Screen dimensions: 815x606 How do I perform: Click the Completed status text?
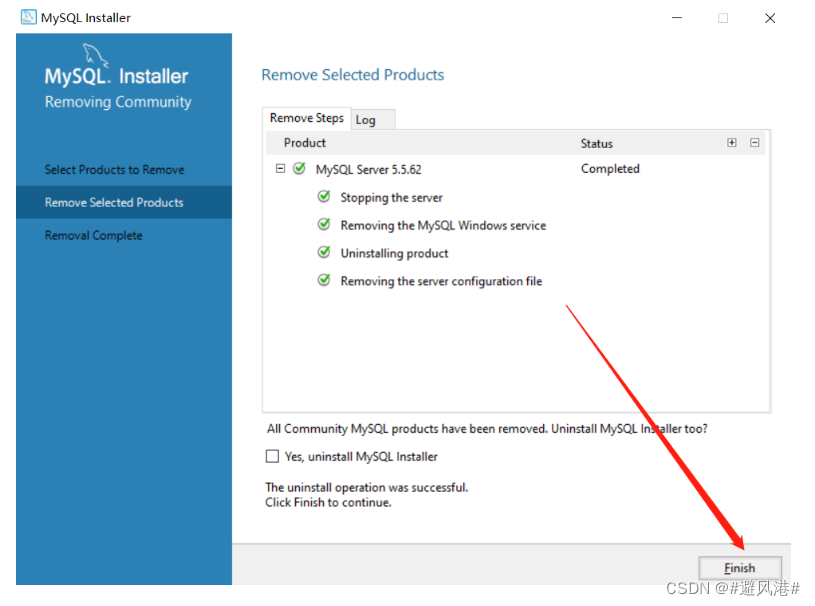(610, 169)
